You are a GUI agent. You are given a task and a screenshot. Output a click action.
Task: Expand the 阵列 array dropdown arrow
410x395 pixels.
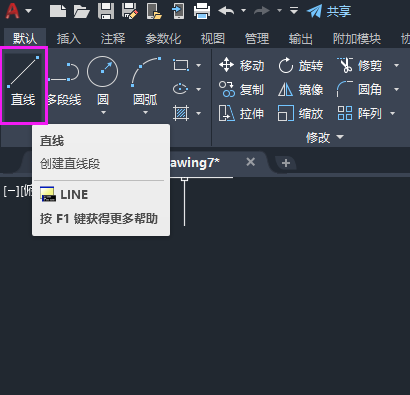click(x=392, y=113)
